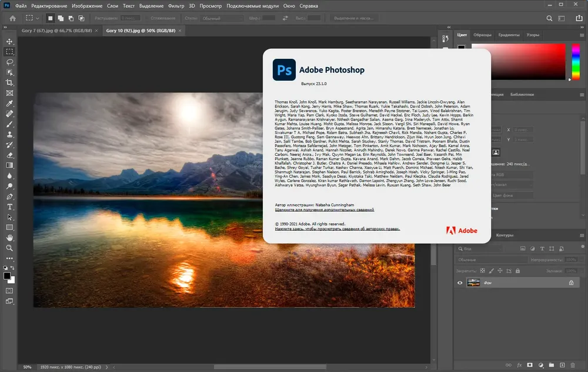
Task: Toggle visibility of the Фон layer
Action: (460, 283)
